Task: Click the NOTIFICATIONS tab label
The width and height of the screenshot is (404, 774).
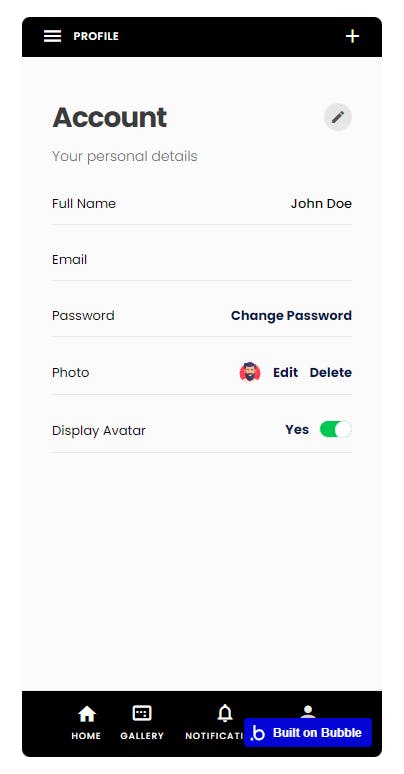Action: pyautogui.click(x=215, y=735)
